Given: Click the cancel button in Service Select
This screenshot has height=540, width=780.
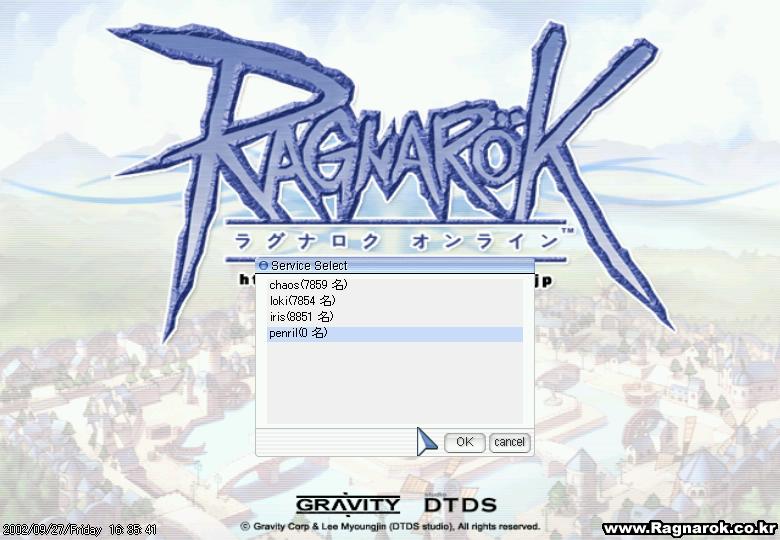Looking at the screenshot, I should pyautogui.click(x=509, y=442).
